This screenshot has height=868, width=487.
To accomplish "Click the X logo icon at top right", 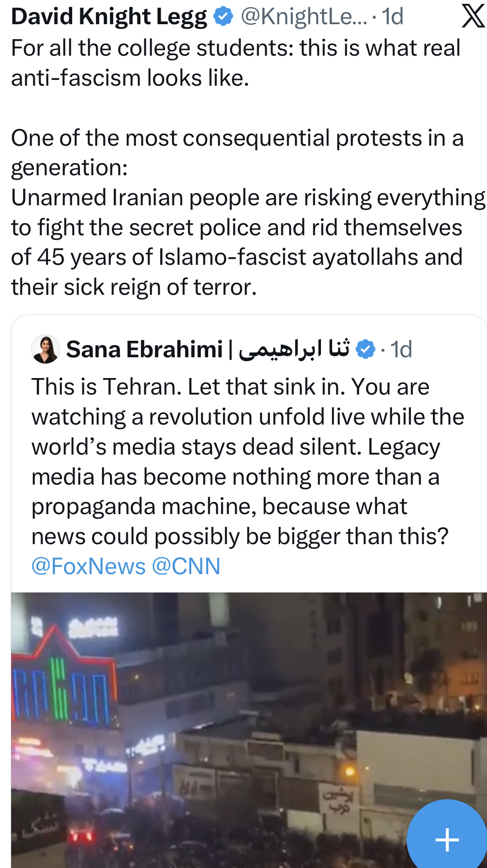I will pyautogui.click(x=473, y=16).
